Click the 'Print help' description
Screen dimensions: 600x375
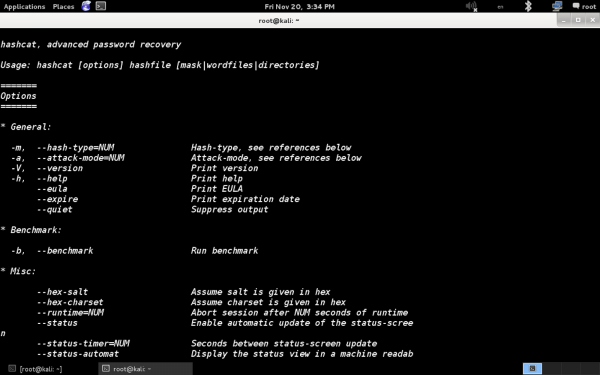tap(217, 179)
